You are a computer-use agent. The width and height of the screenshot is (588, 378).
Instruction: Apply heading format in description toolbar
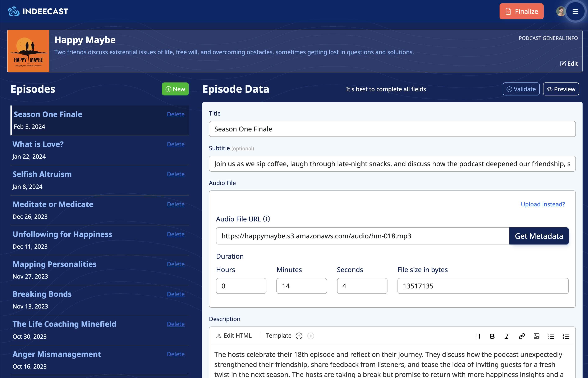coord(478,336)
